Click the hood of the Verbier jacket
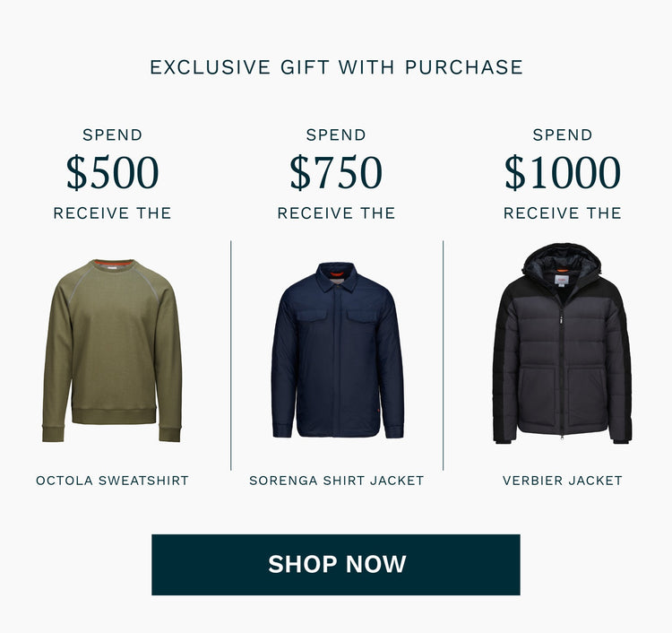Screen dimensions: 672x633 tap(562, 259)
